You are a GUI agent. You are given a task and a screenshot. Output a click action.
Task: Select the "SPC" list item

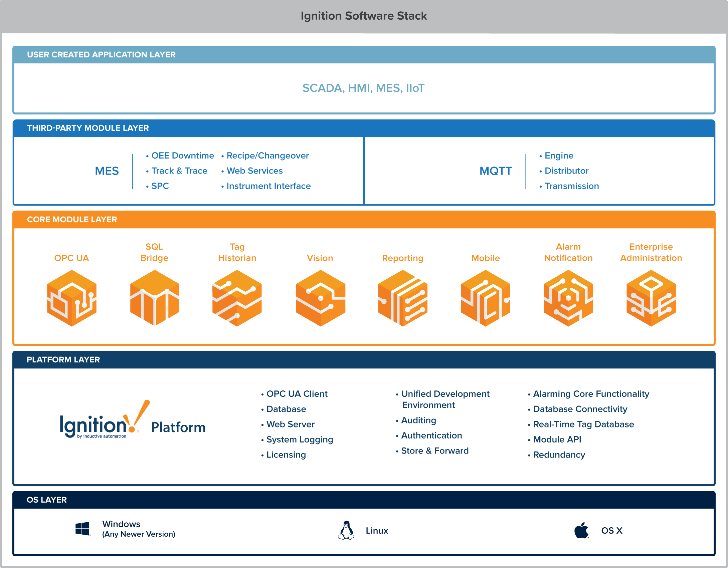coord(160,186)
